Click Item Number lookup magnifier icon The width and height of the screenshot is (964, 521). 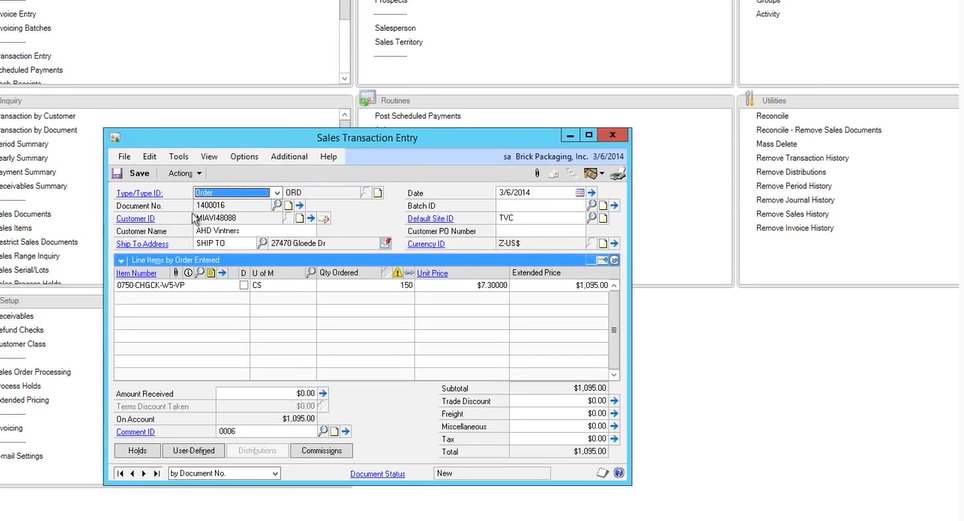click(200, 272)
